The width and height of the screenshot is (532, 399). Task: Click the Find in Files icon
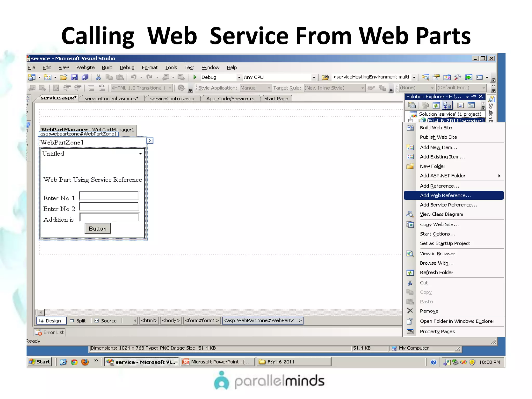coord(325,77)
